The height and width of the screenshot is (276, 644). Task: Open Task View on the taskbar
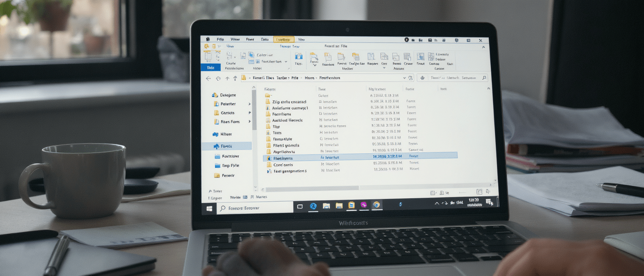[300, 206]
